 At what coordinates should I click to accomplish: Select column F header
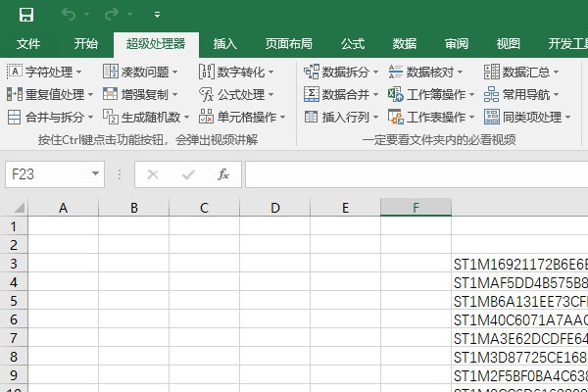pos(416,208)
